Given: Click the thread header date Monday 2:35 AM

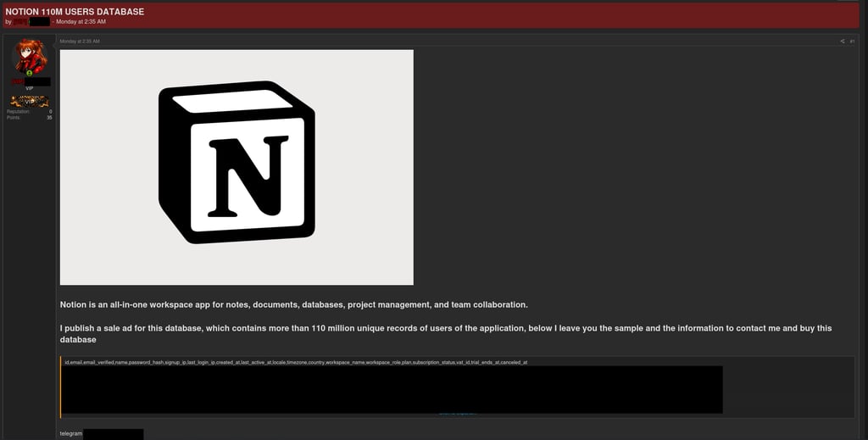Looking at the screenshot, I should click(x=81, y=21).
